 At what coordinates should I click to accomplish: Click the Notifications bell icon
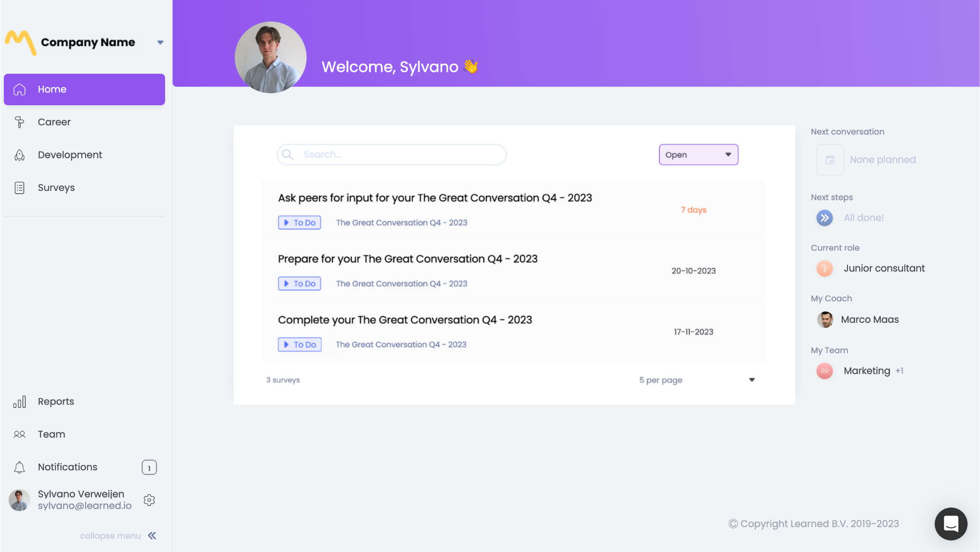20,467
